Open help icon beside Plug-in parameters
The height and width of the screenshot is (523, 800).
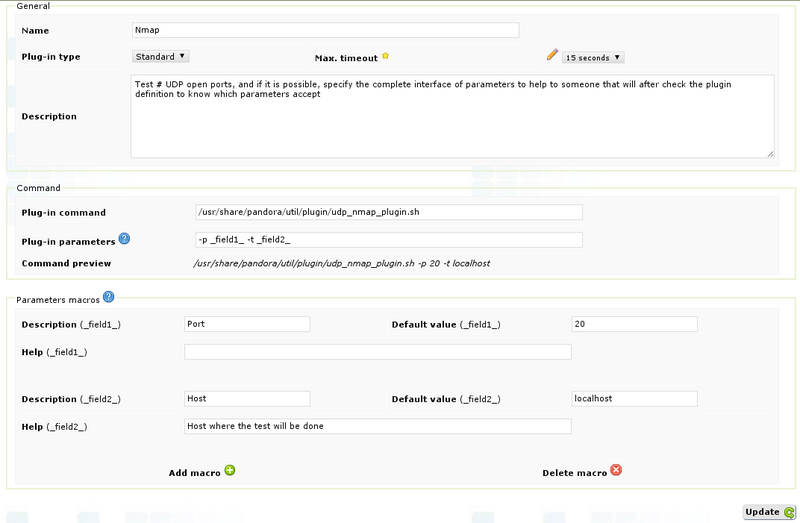coord(124,239)
